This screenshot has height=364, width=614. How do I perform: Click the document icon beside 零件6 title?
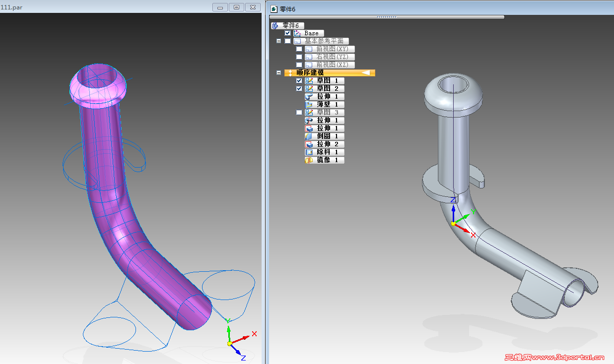click(x=274, y=9)
